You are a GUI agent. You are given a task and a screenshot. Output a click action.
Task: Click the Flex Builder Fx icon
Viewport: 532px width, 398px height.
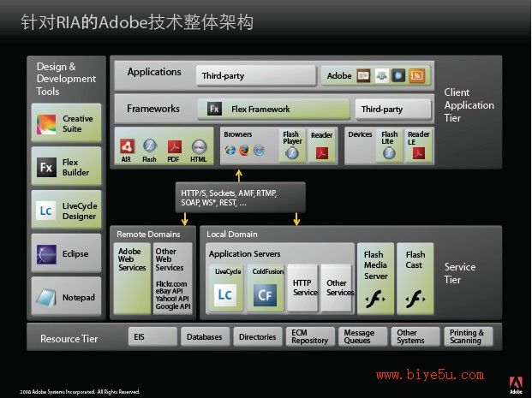[x=46, y=167]
